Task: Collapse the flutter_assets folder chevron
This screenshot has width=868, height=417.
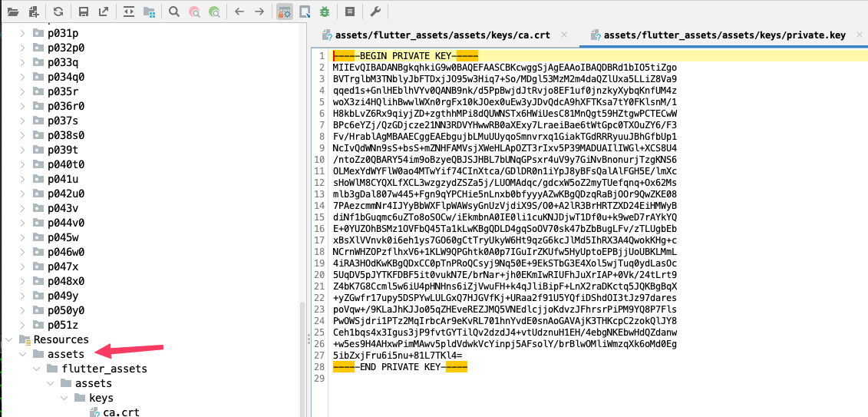Action: coord(36,369)
